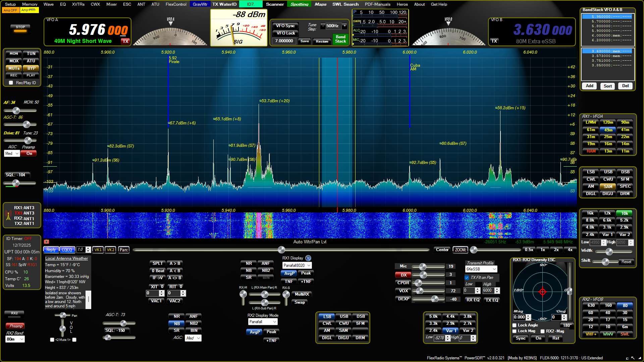Click the VFO Sync button
This screenshot has height=362, width=644.
285,26
